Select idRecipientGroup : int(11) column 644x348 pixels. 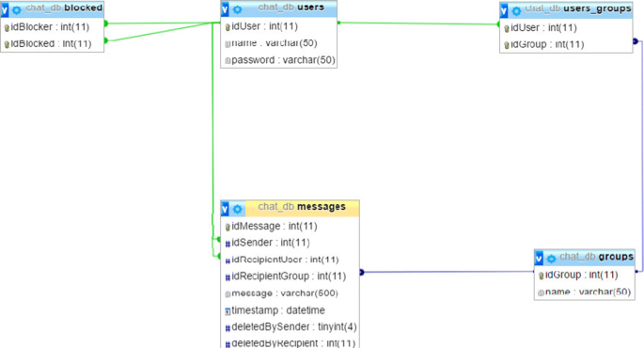[290, 277]
